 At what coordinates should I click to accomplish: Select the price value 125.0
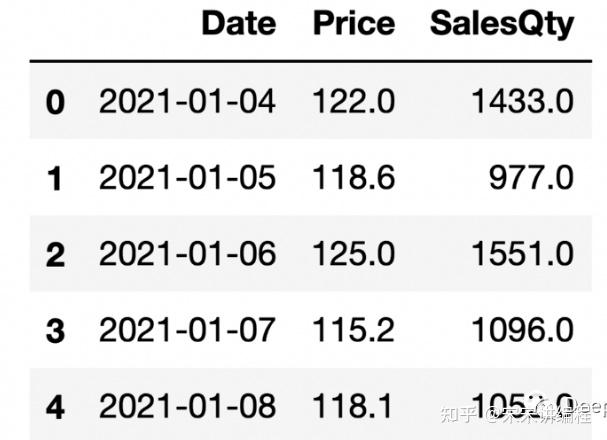tap(353, 253)
